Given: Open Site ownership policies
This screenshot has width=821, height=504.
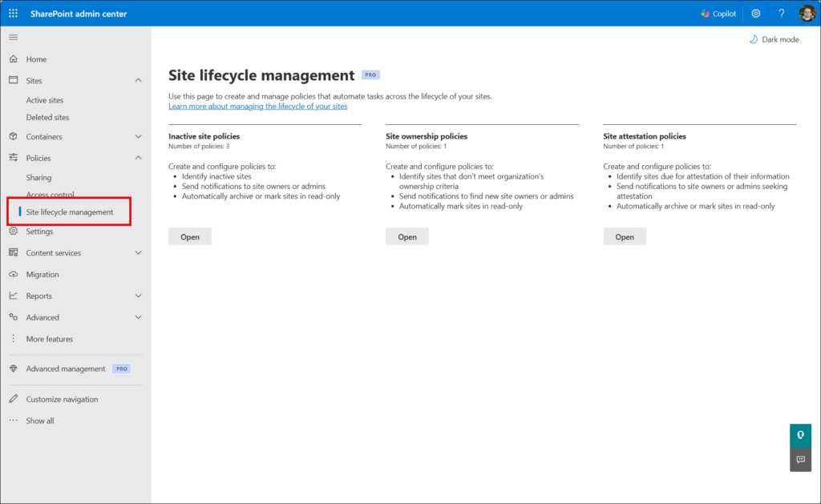Looking at the screenshot, I should [x=407, y=236].
